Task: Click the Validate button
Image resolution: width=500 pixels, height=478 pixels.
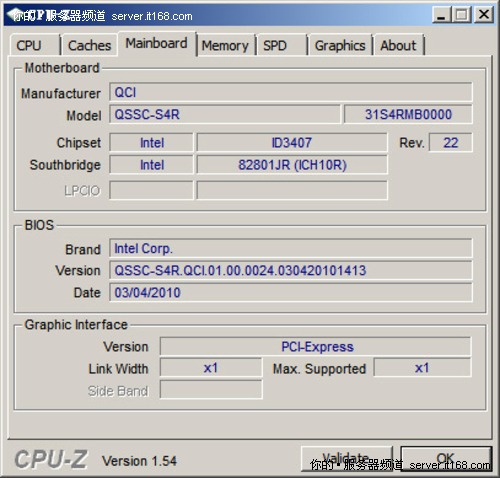Action: coord(347,458)
